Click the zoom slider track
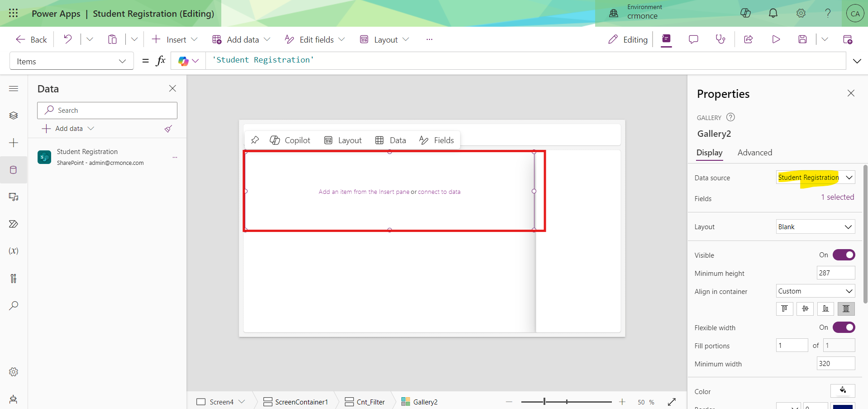 pyautogui.click(x=566, y=402)
